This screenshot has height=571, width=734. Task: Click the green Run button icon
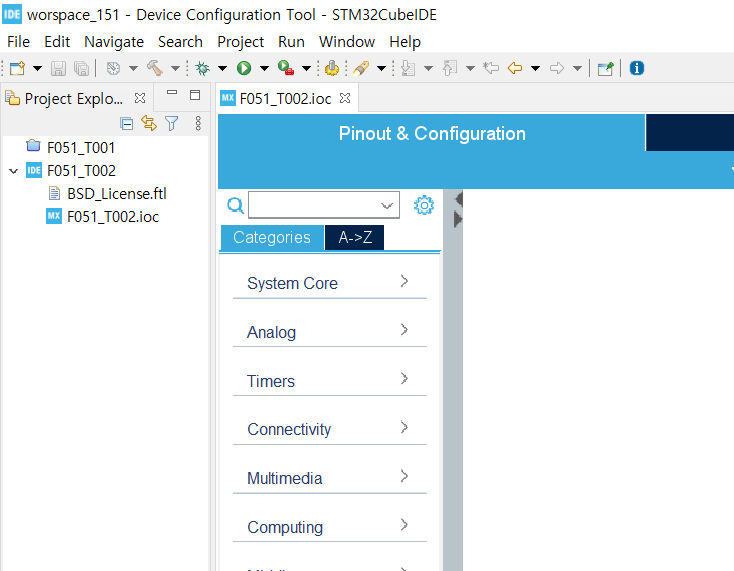click(243, 68)
